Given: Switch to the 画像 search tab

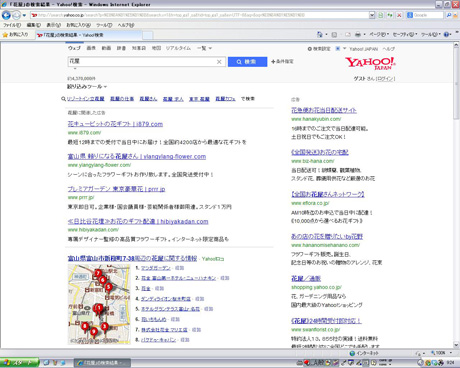Looking at the screenshot, I should [x=91, y=48].
